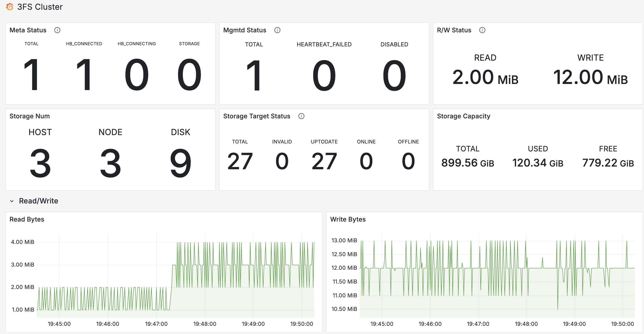Click the USED label in Storage Capacity
This screenshot has width=644, height=334.
click(x=538, y=149)
